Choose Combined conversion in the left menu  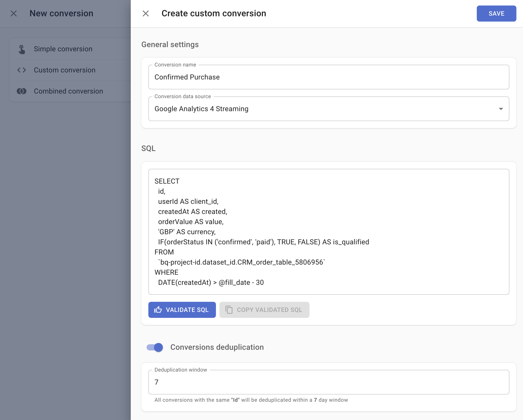pos(68,91)
